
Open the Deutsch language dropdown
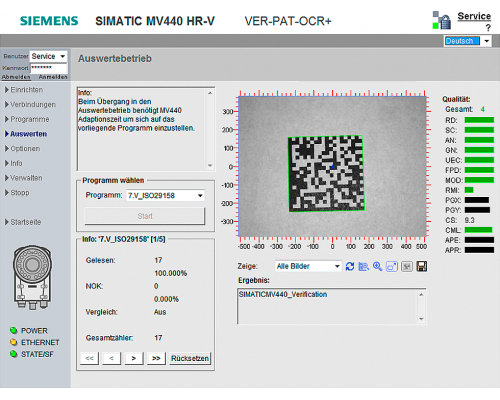[x=468, y=41]
